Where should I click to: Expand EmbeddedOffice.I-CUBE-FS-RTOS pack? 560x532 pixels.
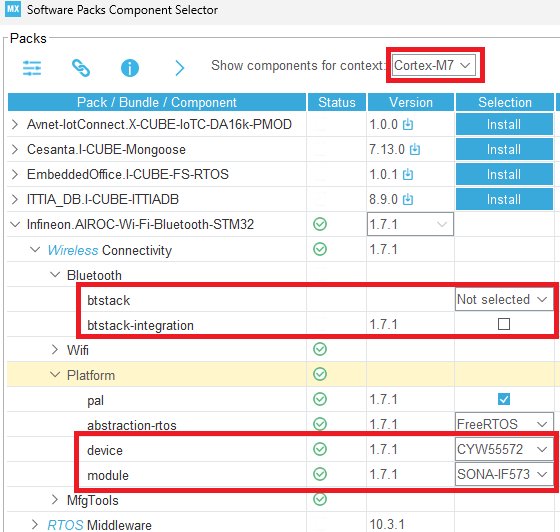15,174
